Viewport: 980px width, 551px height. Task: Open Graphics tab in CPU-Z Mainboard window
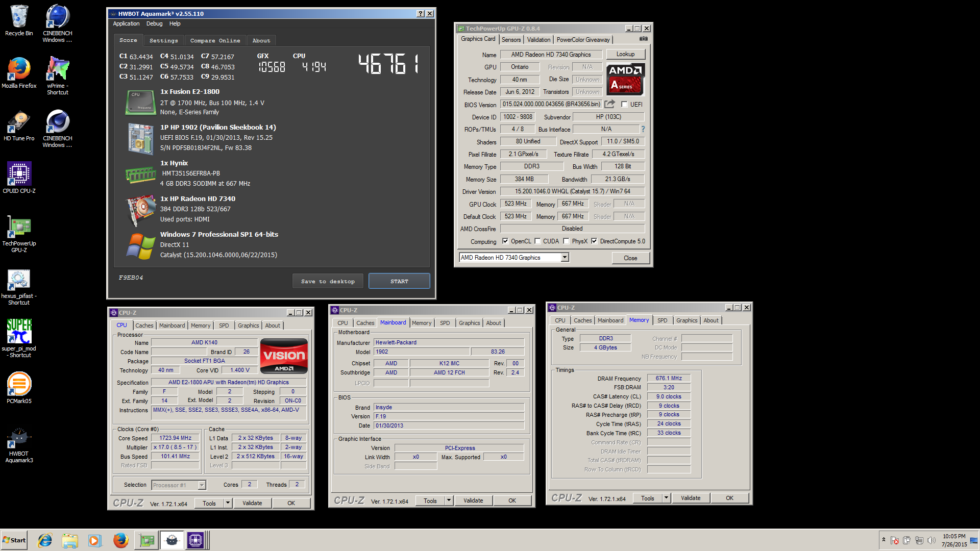tap(469, 323)
